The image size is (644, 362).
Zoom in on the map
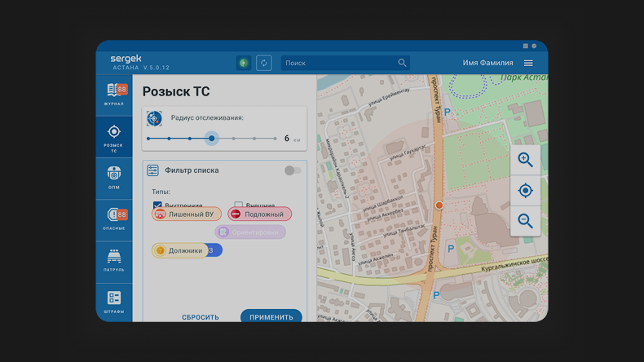pos(525,161)
